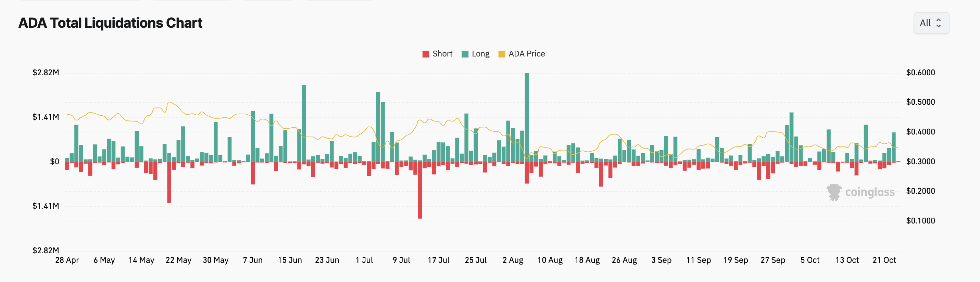Toggle the Short series in the legend
The height and width of the screenshot is (282, 980).
[437, 54]
